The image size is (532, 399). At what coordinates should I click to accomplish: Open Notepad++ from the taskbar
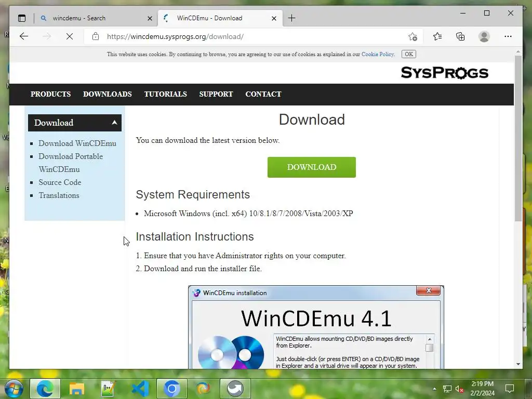[x=108, y=389]
